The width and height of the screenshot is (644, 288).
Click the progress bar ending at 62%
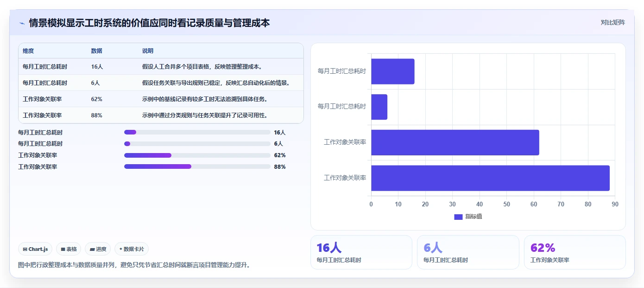(197, 155)
